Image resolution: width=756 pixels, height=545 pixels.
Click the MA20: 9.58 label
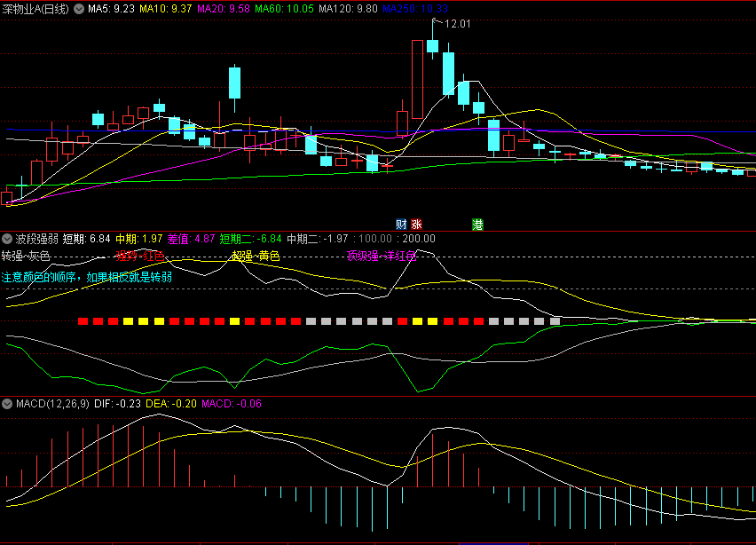[x=224, y=9]
